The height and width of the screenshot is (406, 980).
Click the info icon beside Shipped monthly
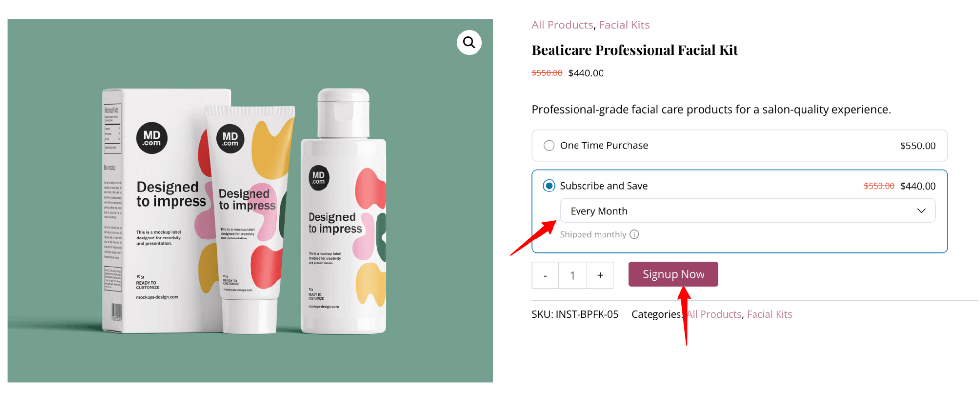634,234
